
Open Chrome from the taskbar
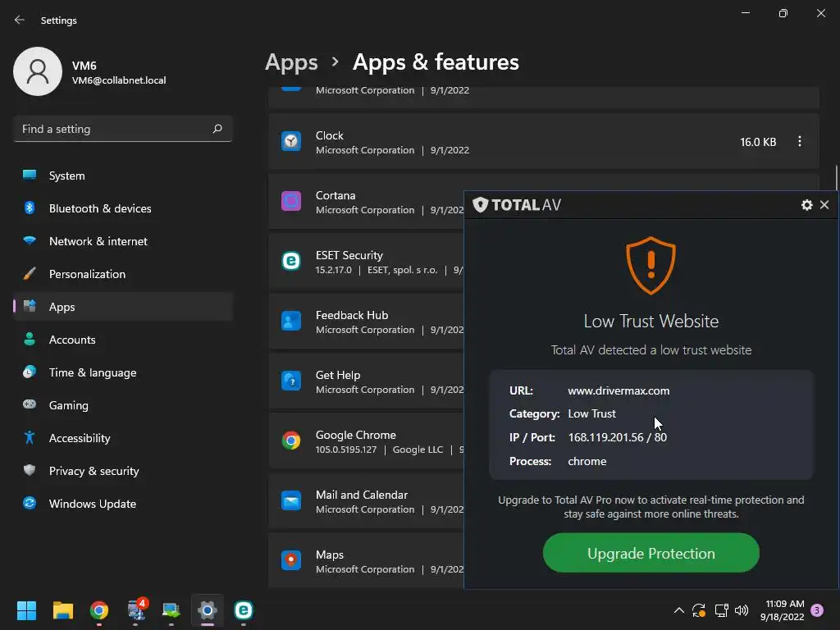click(99, 610)
